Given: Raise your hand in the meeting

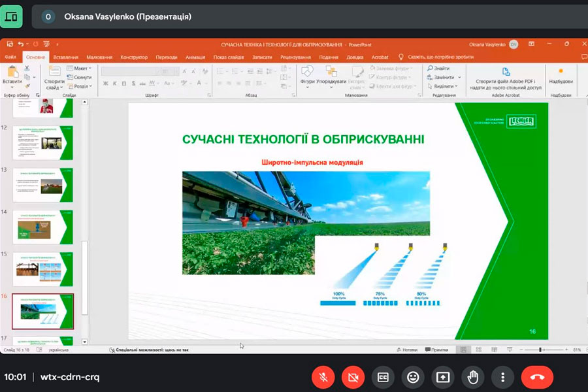Looking at the screenshot, I should [x=472, y=377].
